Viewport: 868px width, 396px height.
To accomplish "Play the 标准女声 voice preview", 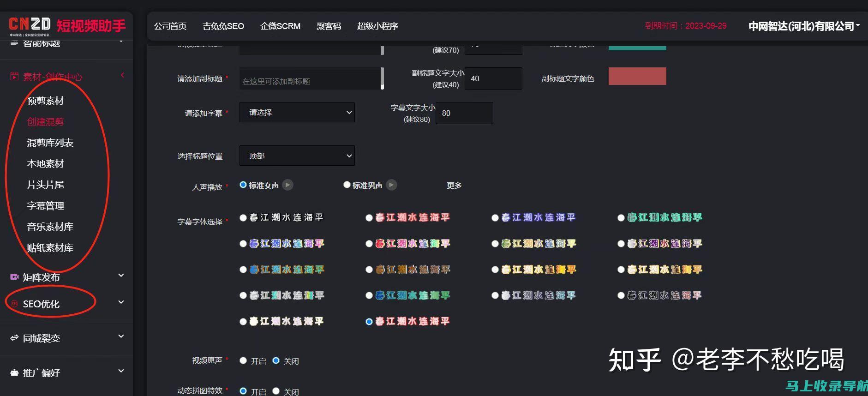I will [287, 185].
